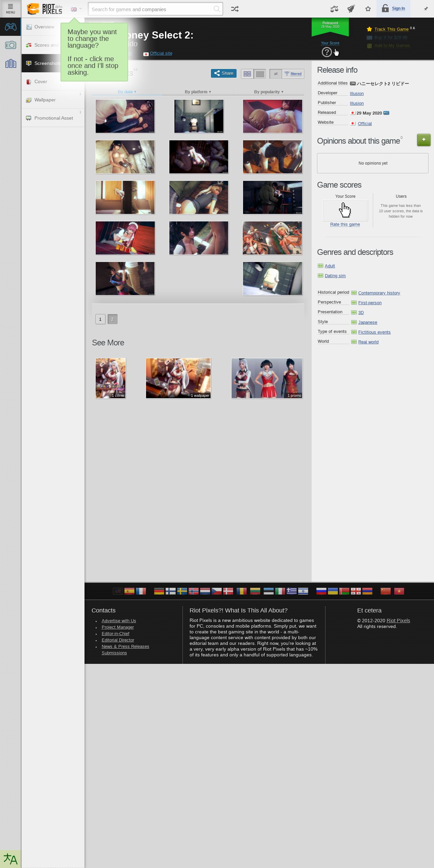Image resolution: width=434 pixels, height=868 pixels.
Task: Dismiss the change language tooltip bubble
Action: [x=94, y=52]
